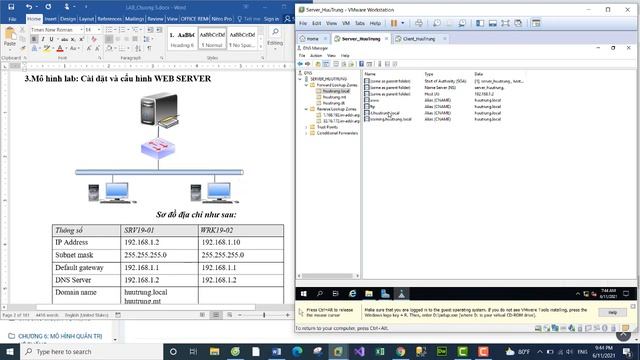640x360 pixels.
Task: Switch VMware to Unity mode icon
Action: (518, 23)
